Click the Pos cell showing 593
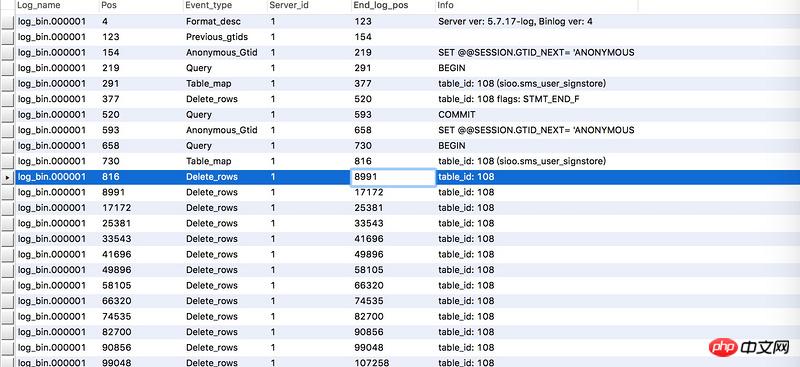 tap(141, 130)
